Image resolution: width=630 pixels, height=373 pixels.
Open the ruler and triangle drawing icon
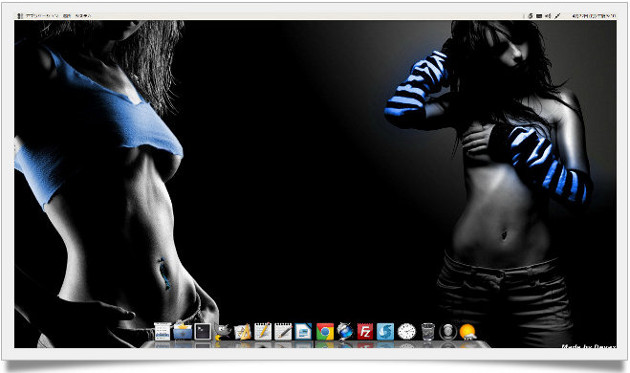click(x=243, y=332)
